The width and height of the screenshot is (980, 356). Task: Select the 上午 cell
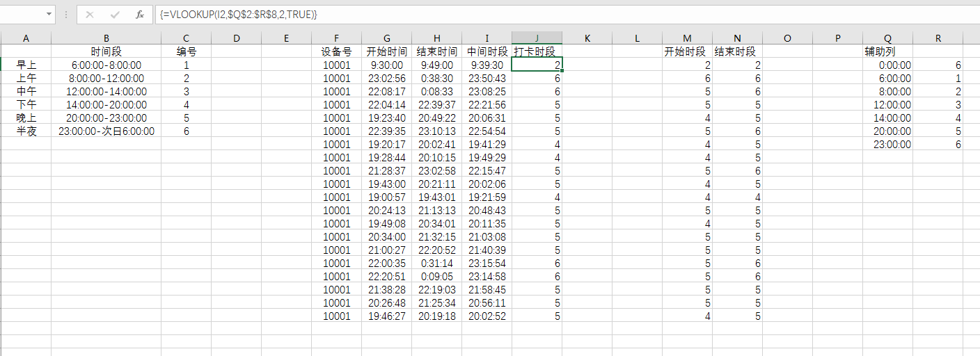point(26,78)
